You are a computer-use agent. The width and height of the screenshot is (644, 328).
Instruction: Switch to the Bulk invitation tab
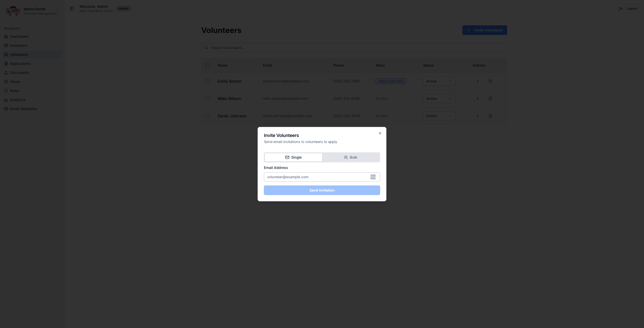(351, 157)
